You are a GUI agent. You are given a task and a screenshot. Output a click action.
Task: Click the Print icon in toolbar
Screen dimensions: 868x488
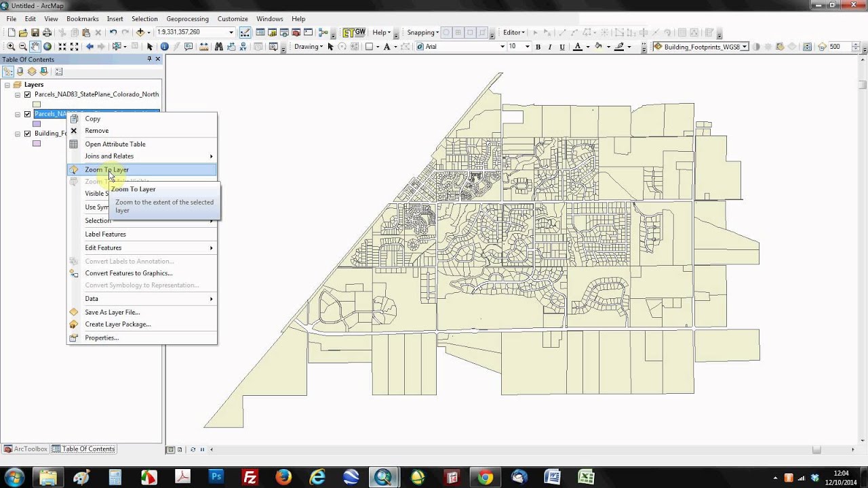[x=47, y=33]
